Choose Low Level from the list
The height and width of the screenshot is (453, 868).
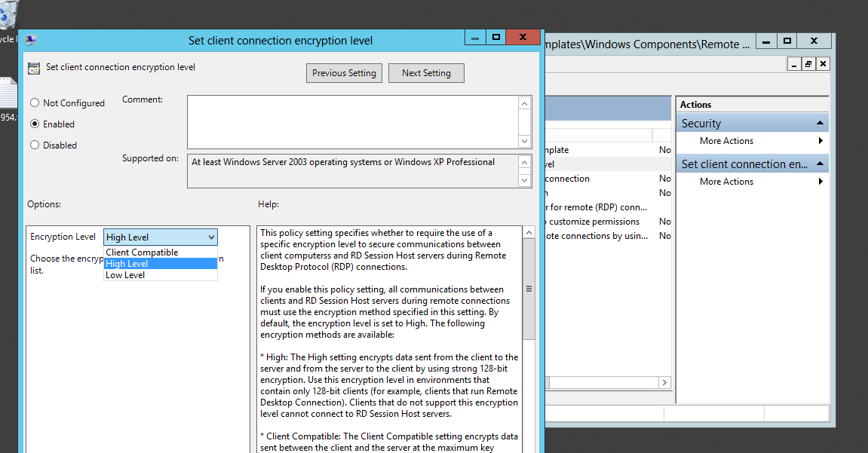tap(125, 275)
